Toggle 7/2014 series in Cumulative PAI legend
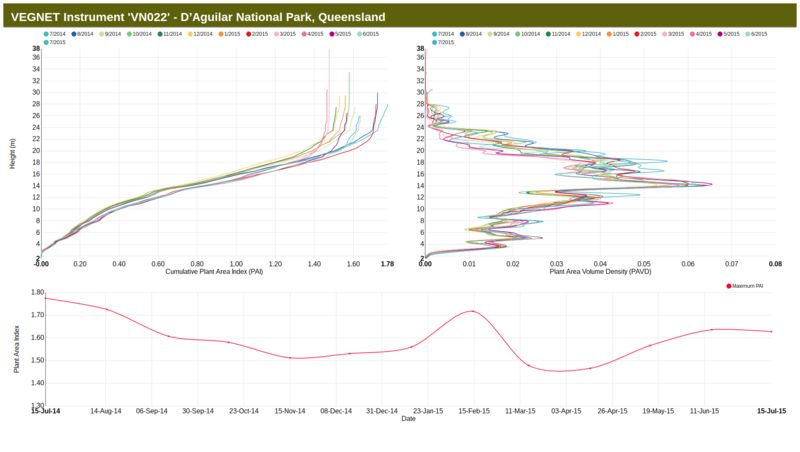 tap(57, 34)
